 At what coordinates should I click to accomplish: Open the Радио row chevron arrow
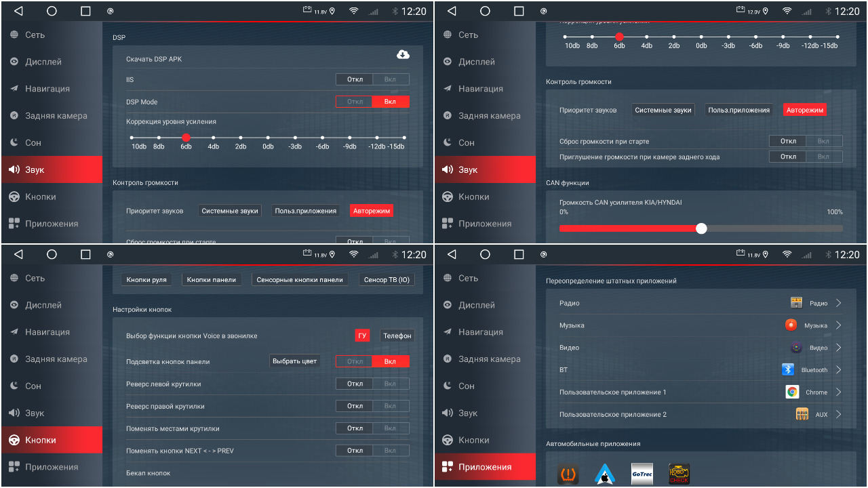pos(839,303)
